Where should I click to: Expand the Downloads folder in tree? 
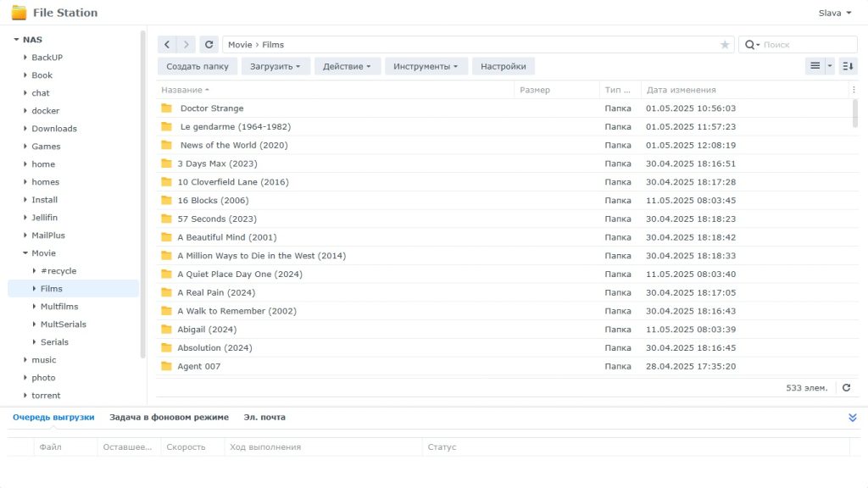[25, 129]
